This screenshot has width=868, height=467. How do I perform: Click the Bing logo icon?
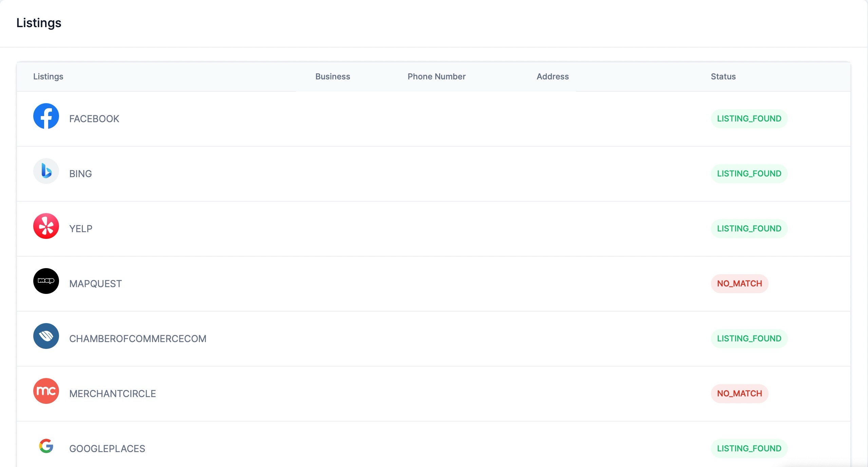pos(46,171)
